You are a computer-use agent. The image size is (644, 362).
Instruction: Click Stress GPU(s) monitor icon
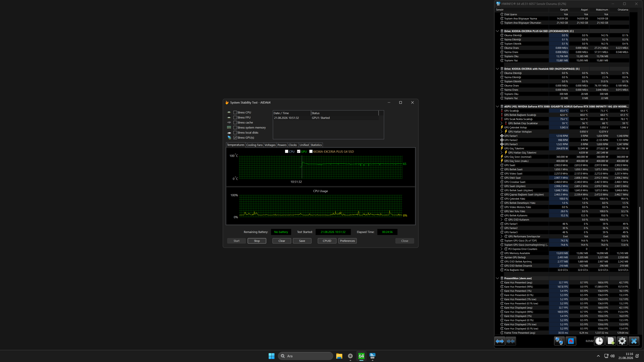229,138
